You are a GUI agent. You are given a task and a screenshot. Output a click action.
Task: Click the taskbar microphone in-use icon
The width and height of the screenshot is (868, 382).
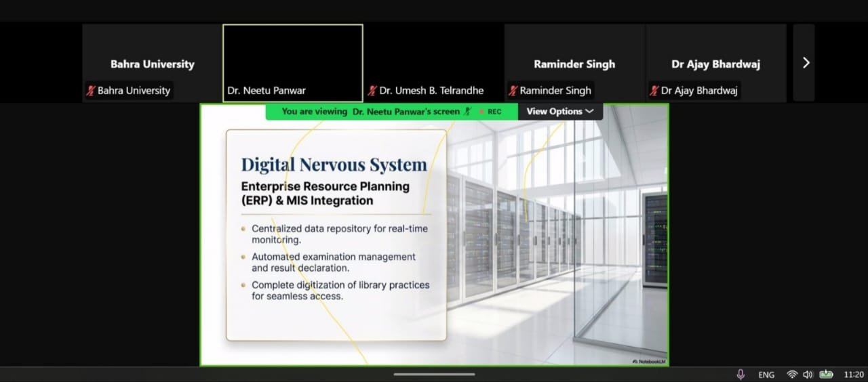741,375
